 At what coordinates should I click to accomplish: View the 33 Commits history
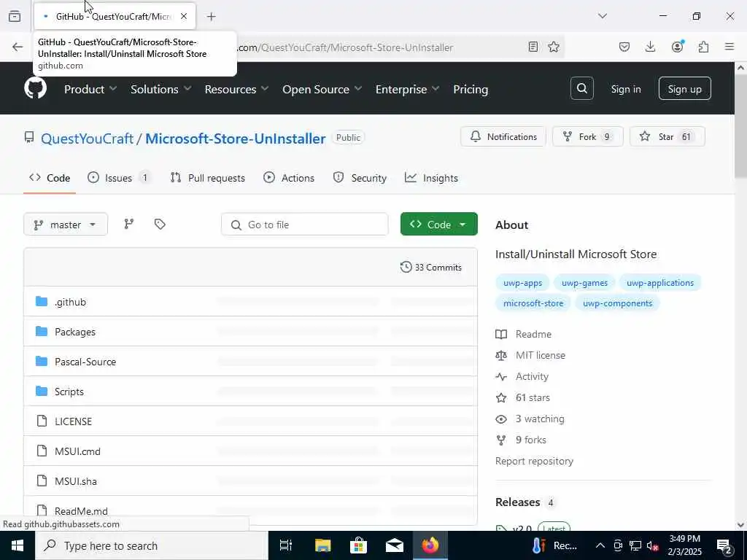pyautogui.click(x=431, y=267)
